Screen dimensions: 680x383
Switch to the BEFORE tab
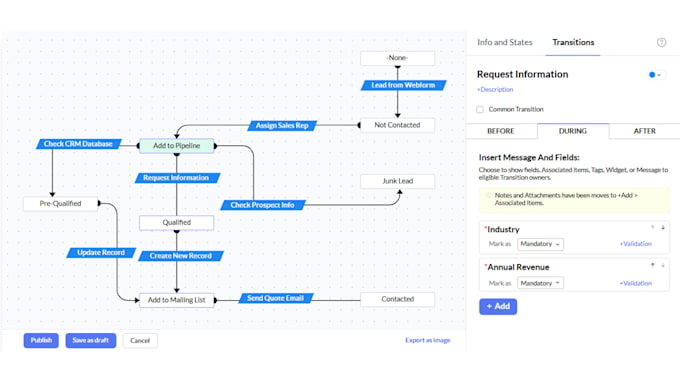501,131
